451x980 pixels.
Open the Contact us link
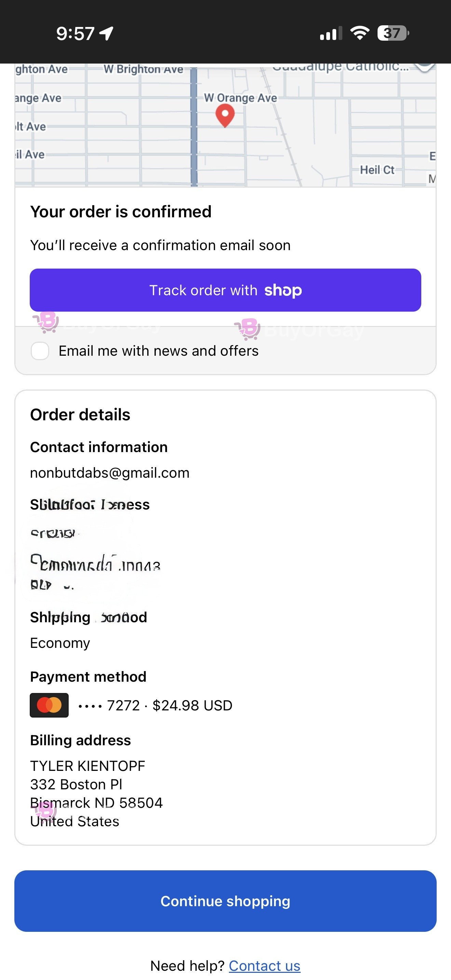[x=265, y=966]
